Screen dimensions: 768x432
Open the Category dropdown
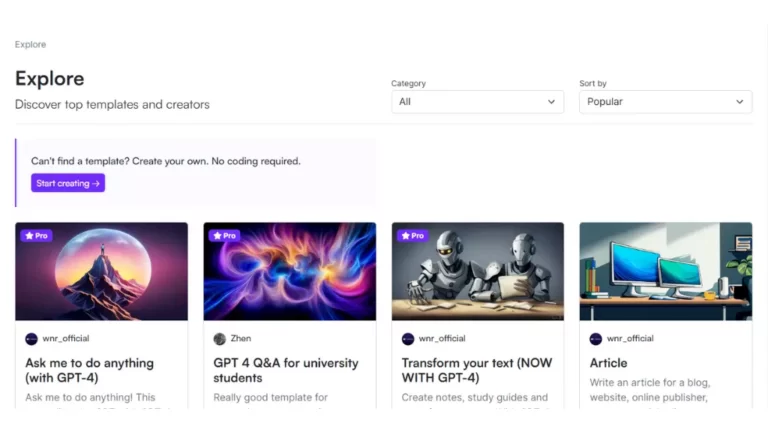(x=477, y=102)
